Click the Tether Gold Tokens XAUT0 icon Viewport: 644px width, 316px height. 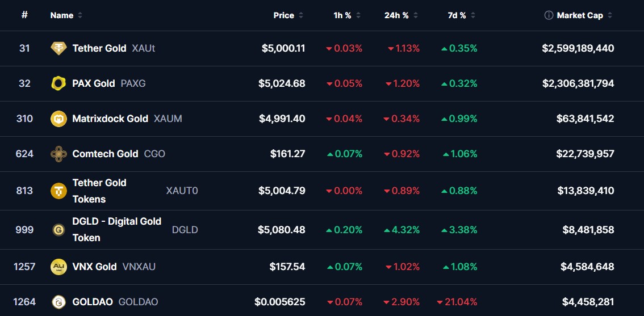tap(58, 191)
